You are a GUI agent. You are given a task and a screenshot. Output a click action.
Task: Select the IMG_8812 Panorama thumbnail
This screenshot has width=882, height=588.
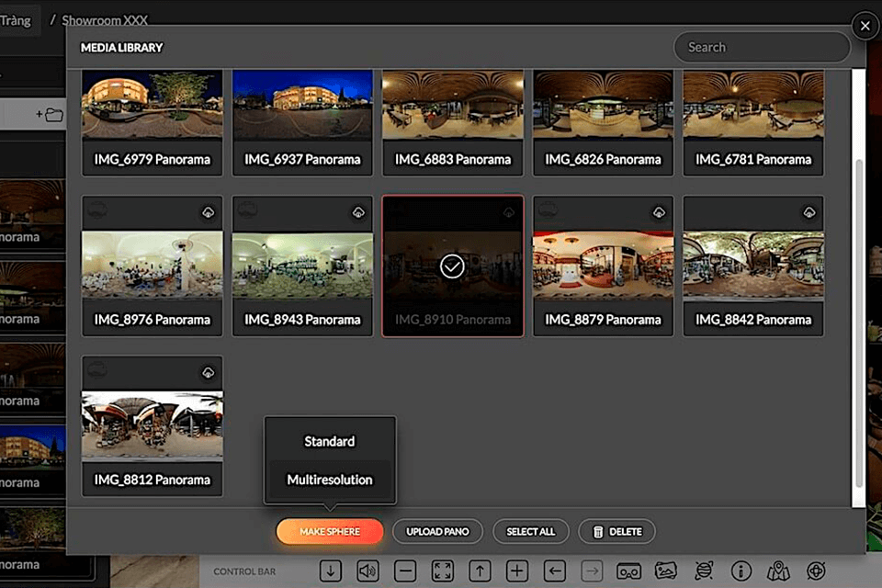click(152, 426)
